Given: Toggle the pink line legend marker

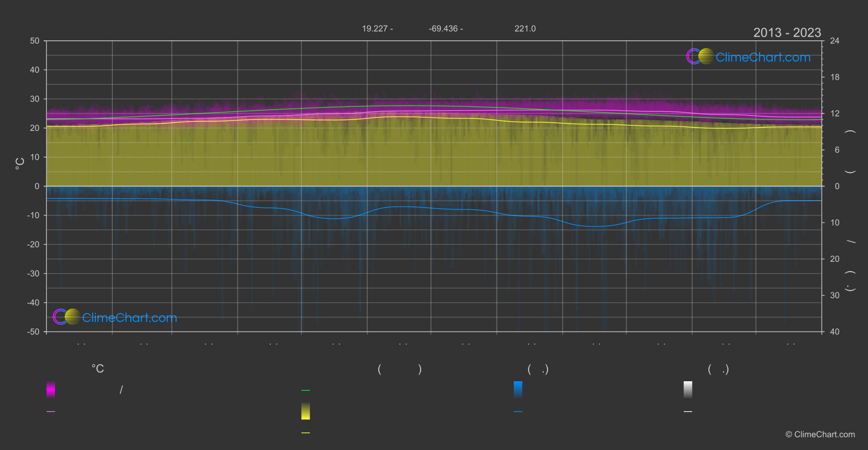Looking at the screenshot, I should click(x=51, y=412).
